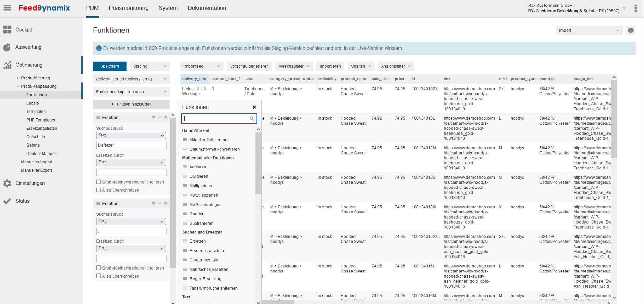Click handle icon beside Runden
This screenshot has width=644, height=304.
[x=185, y=214]
